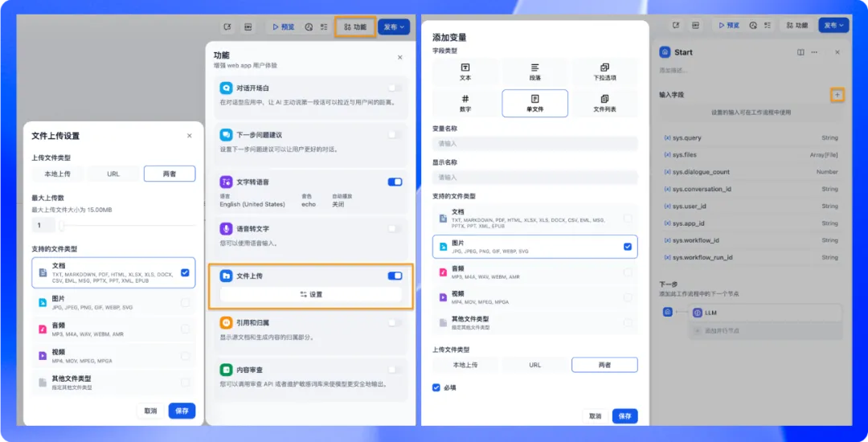The height and width of the screenshot is (442, 868).
Task: Check 音频 in 添加变量 dialog
Action: click(x=628, y=272)
